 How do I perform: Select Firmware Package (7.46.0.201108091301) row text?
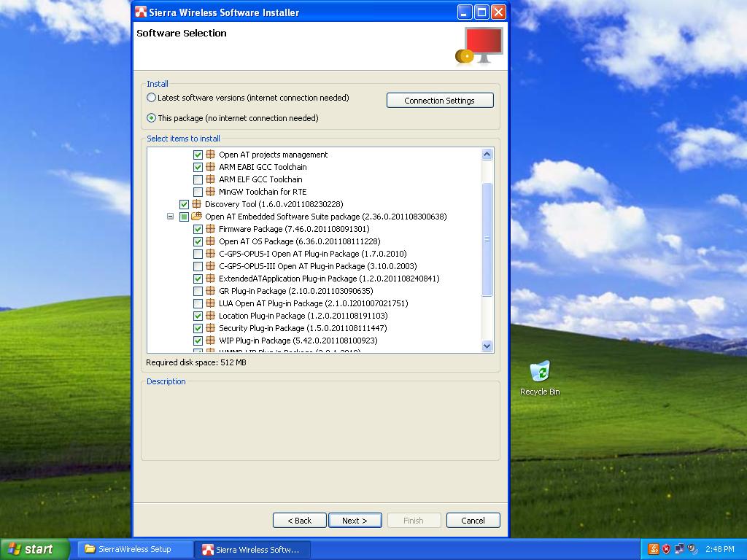pos(294,229)
